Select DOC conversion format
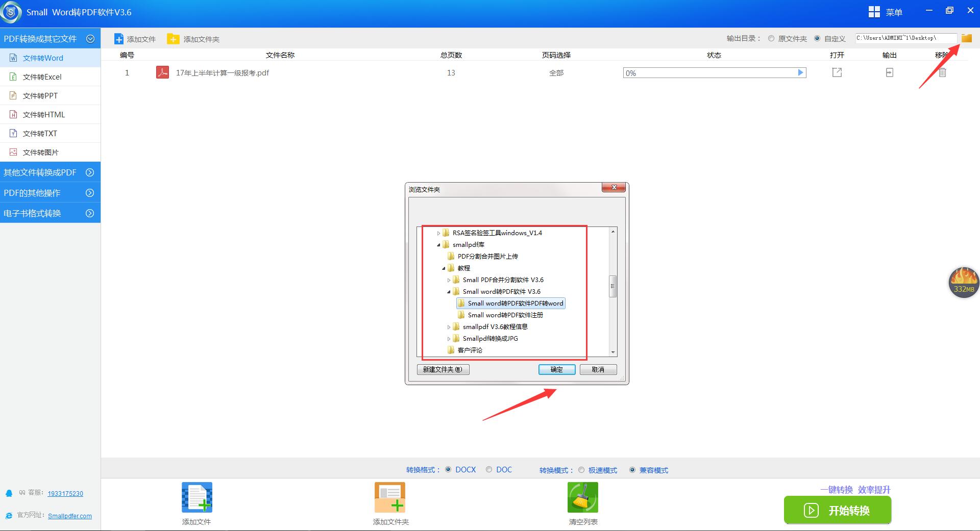Image resolution: width=980 pixels, height=531 pixels. (489, 469)
